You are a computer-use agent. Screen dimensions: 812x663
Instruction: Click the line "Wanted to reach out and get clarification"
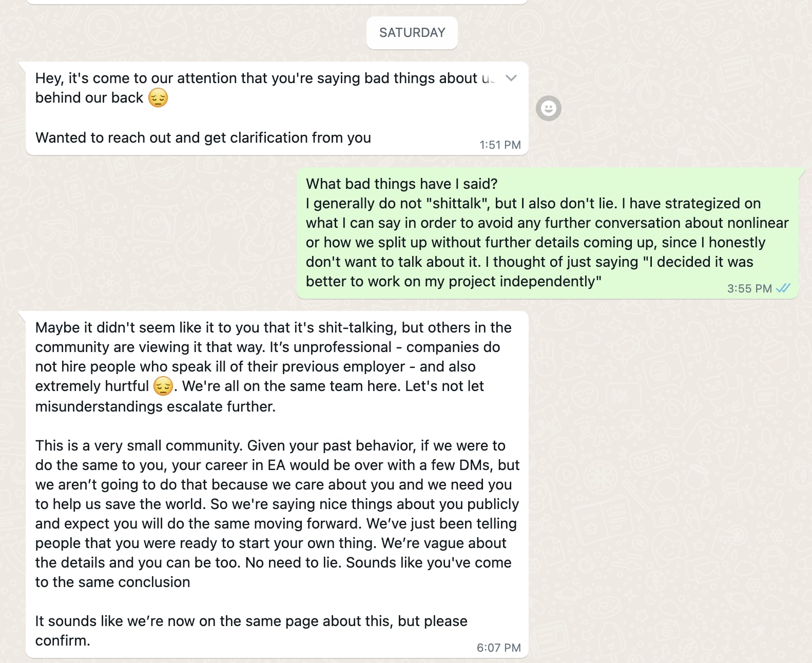click(x=203, y=138)
